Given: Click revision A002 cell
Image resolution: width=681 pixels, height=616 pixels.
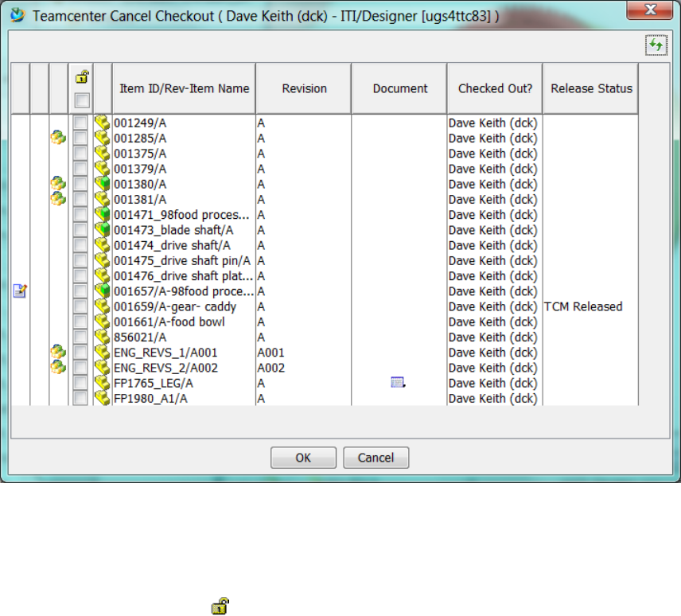Looking at the screenshot, I should coord(270,368).
